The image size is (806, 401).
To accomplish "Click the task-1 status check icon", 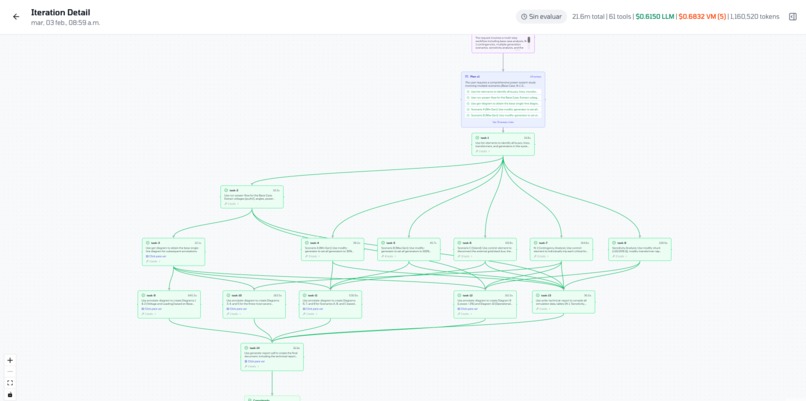I will coord(477,138).
